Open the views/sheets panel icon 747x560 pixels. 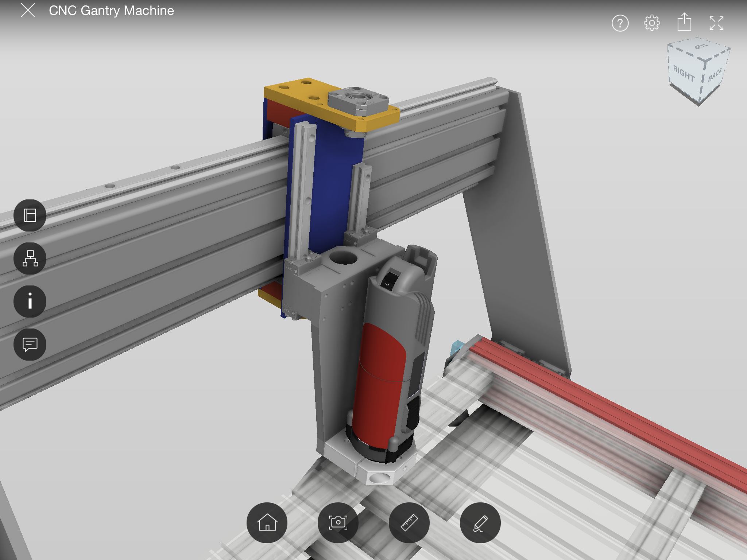click(30, 215)
